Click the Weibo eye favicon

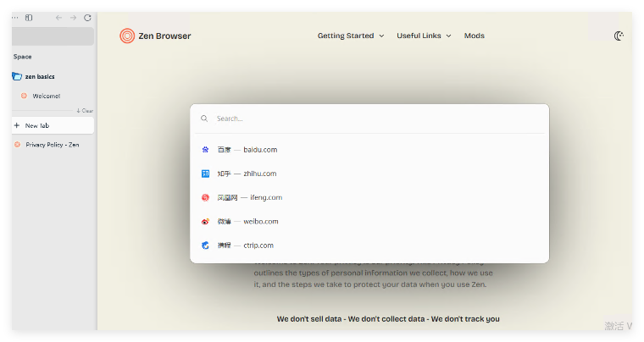(x=205, y=222)
